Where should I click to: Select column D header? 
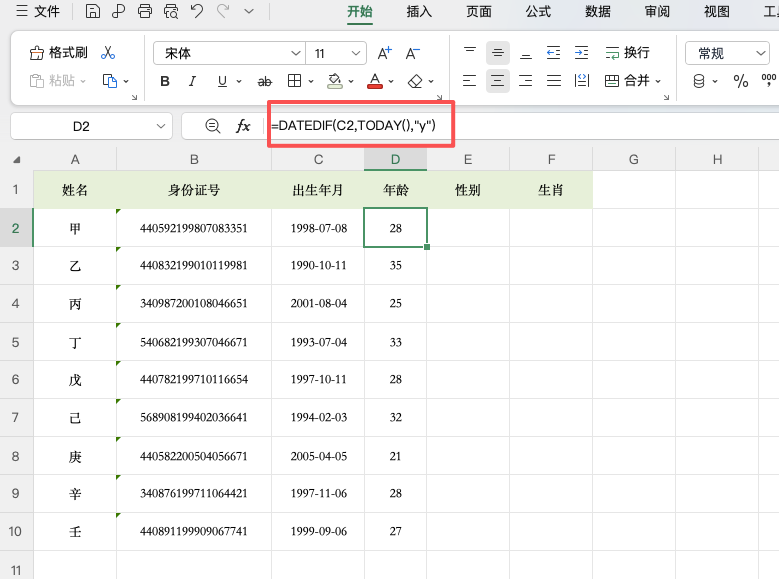pyautogui.click(x=395, y=160)
